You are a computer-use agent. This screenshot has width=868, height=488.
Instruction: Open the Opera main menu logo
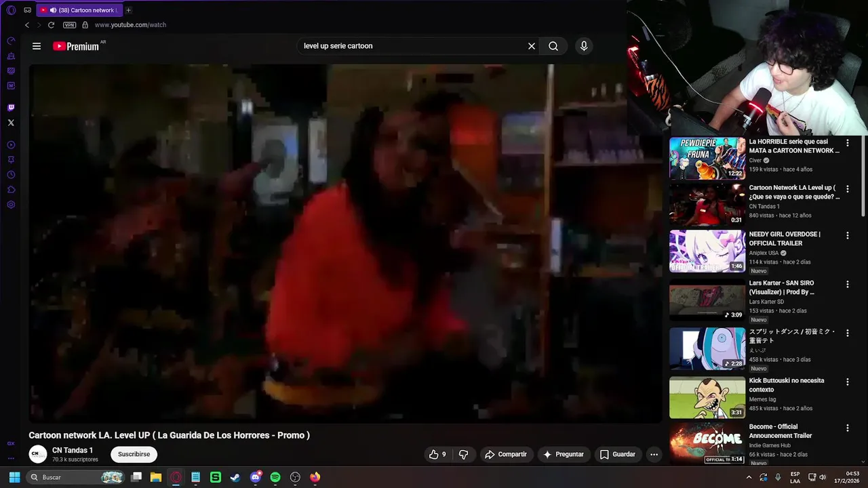[11, 10]
